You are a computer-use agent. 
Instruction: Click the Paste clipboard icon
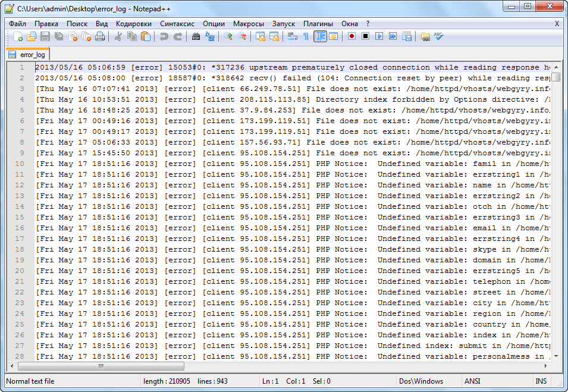pyautogui.click(x=145, y=37)
